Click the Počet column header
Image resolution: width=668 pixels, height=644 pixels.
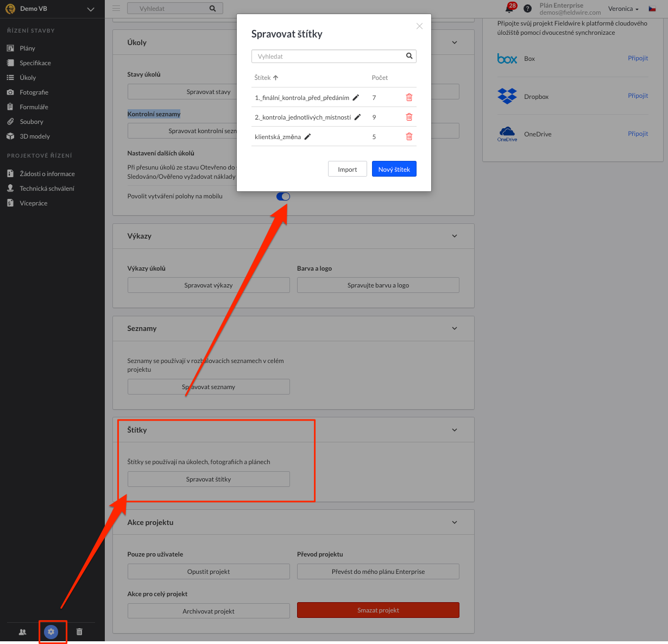[x=380, y=78]
